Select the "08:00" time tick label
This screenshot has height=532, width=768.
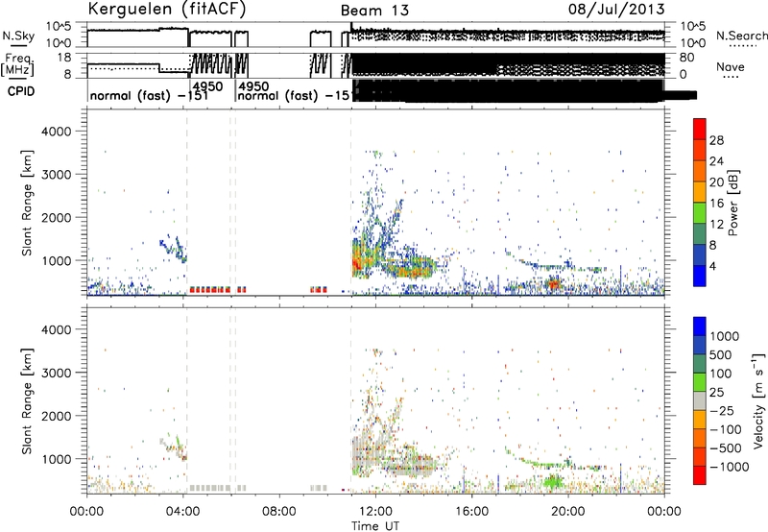click(x=278, y=512)
